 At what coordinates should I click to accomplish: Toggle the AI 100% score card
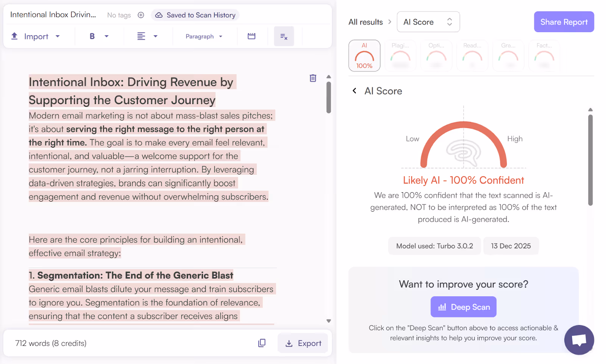364,55
